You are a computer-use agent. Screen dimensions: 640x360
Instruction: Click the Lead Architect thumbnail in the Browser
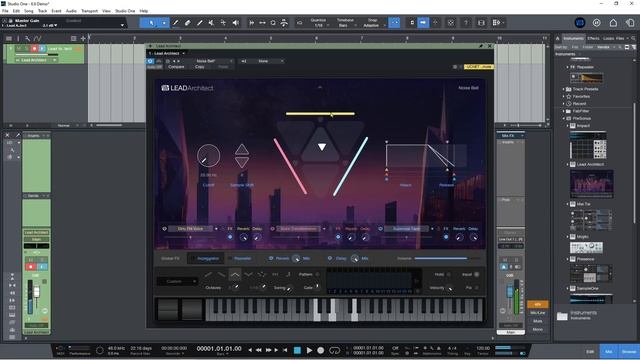tap(591, 184)
